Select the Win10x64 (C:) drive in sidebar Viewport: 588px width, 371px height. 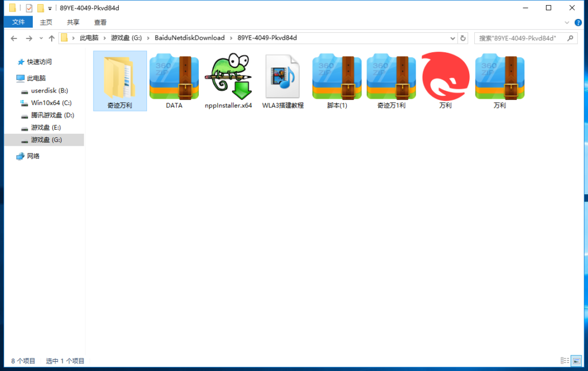(x=51, y=103)
